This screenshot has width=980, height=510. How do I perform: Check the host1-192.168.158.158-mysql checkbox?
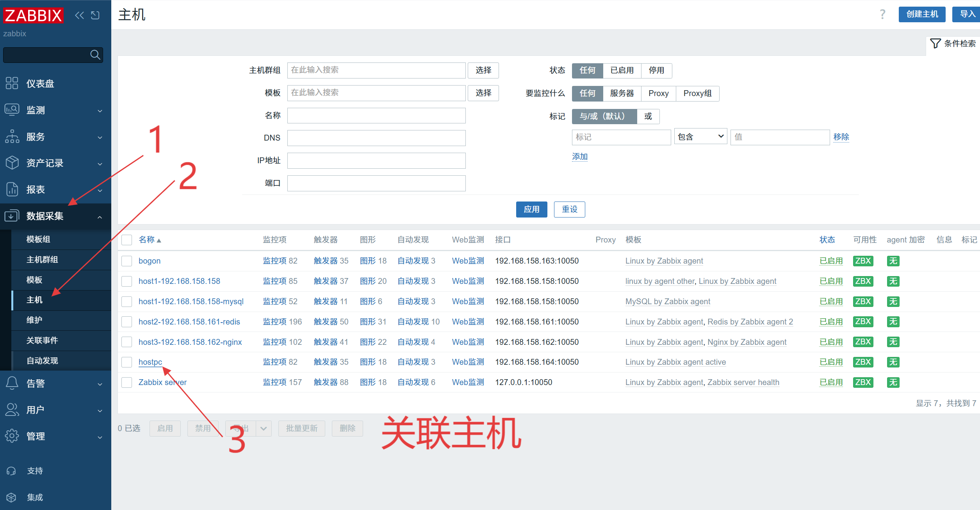(x=127, y=301)
